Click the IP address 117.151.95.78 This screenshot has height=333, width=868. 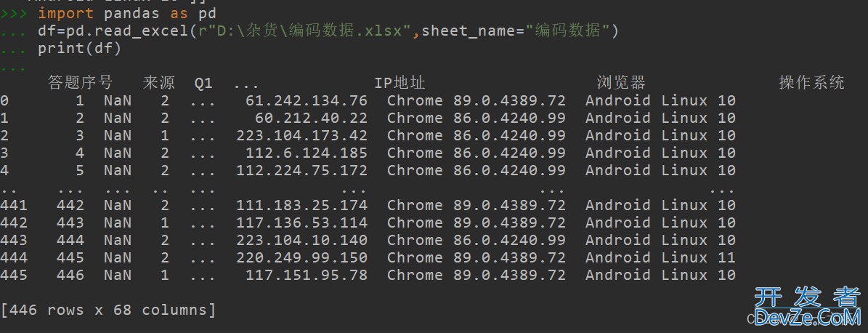coord(306,276)
